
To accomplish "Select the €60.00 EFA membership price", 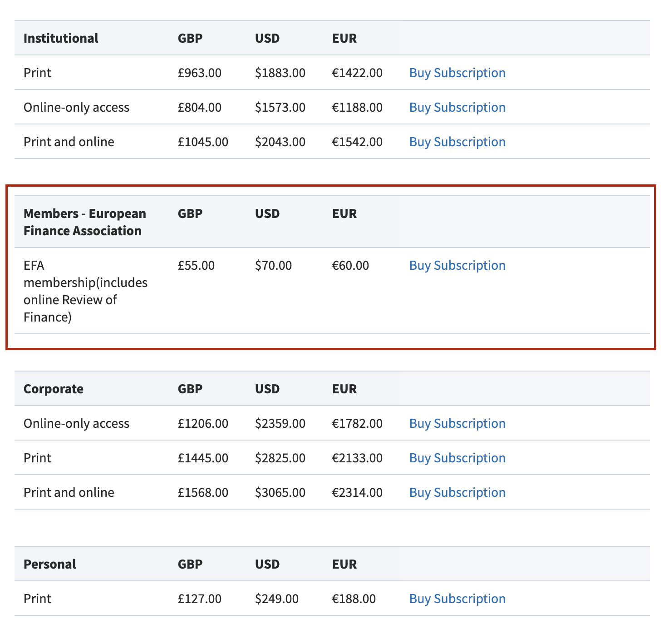I will point(350,266).
